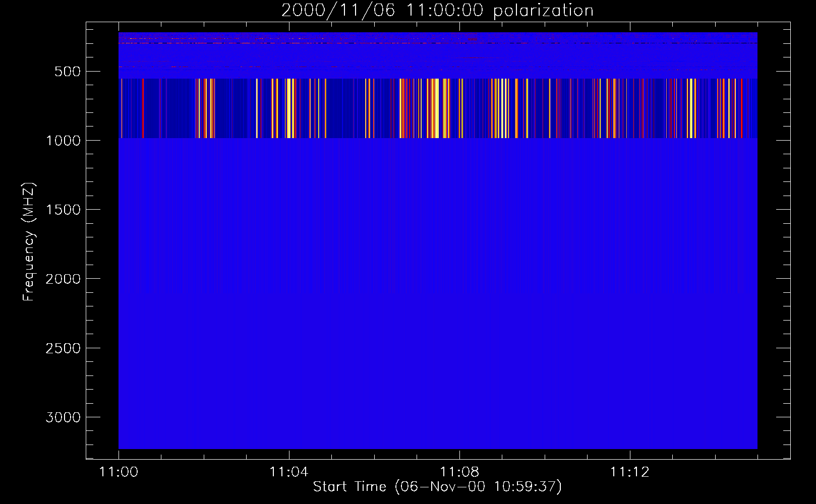The height and width of the screenshot is (504, 816).
Task: Click the 1000 frequency tick label
Action: point(64,141)
